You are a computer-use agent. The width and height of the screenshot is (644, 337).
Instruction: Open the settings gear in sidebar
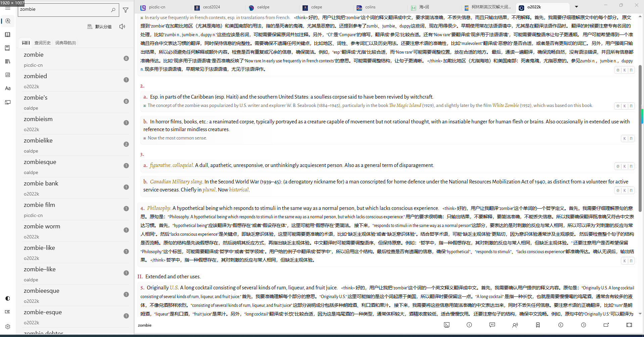point(8,326)
